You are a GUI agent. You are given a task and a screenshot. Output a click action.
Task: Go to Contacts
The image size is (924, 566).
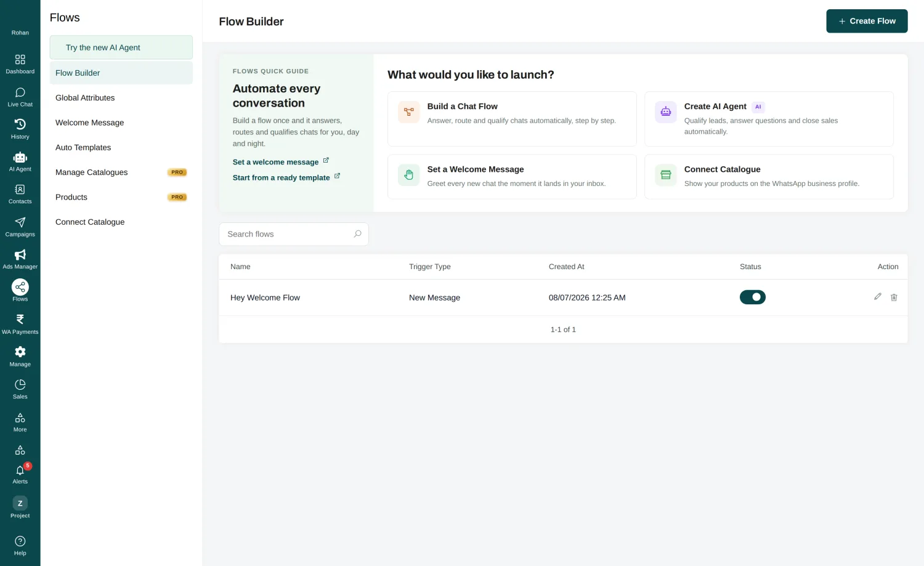(x=20, y=195)
